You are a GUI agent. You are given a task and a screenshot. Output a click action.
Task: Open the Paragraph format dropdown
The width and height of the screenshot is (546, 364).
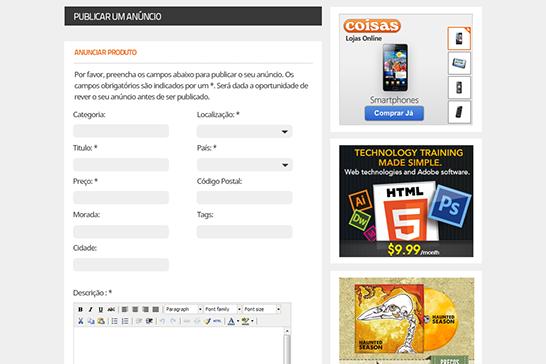pos(183,309)
